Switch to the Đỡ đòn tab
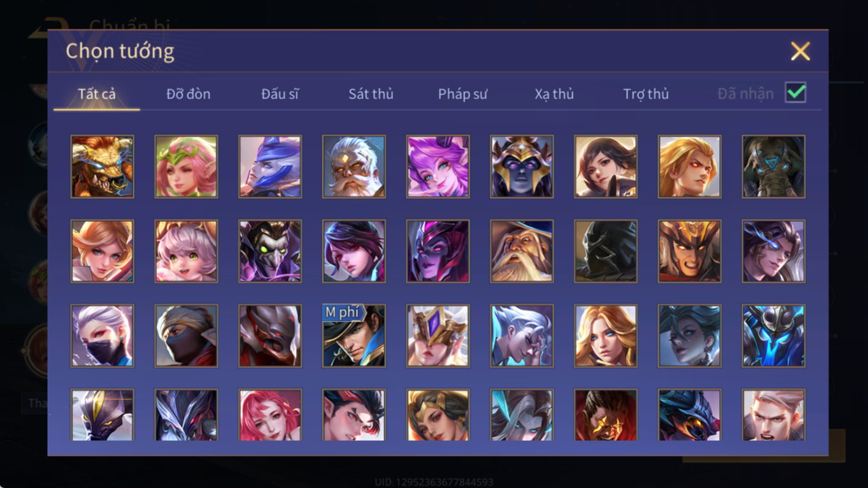 pos(188,94)
